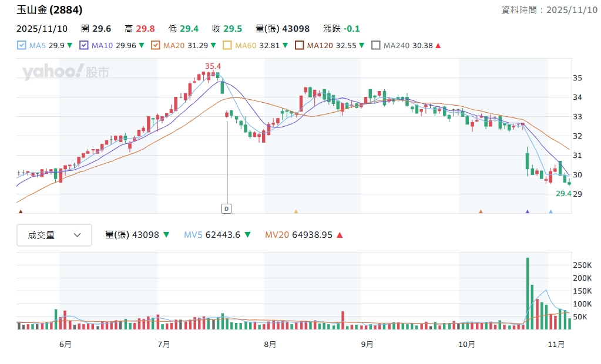The height and width of the screenshot is (364, 601).
Task: Click the Yahoo股市 watermark logo
Action: tap(66, 72)
